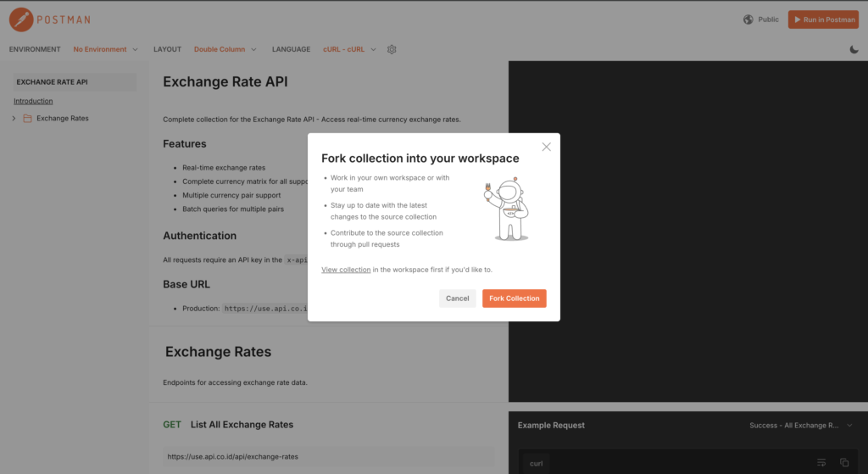Open the Double Column layout dropdown
The height and width of the screenshot is (474, 868).
pos(225,49)
